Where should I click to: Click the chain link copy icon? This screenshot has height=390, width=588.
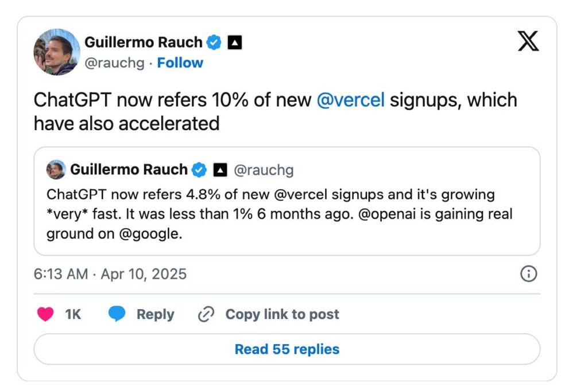206,314
